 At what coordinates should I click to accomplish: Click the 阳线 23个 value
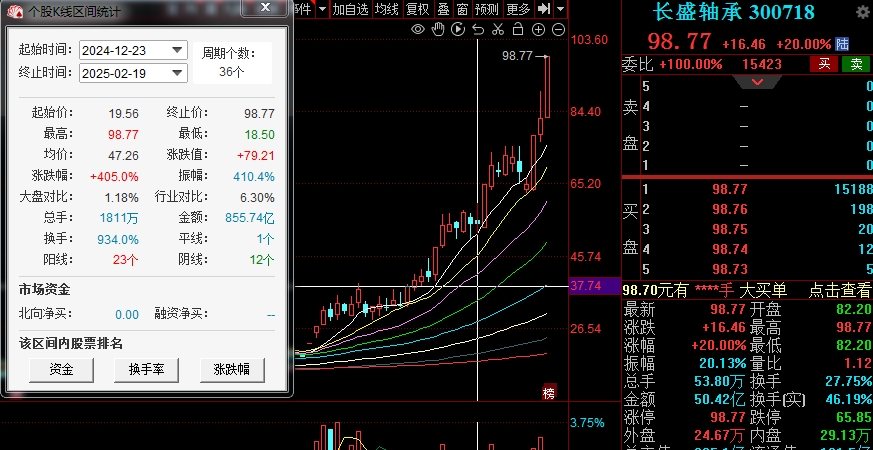125,260
